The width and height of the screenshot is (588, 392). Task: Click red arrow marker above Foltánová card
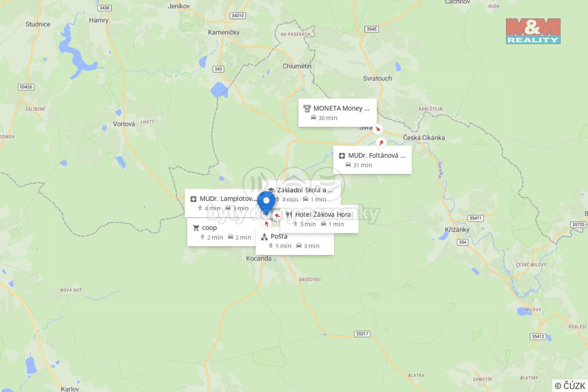coord(381,143)
